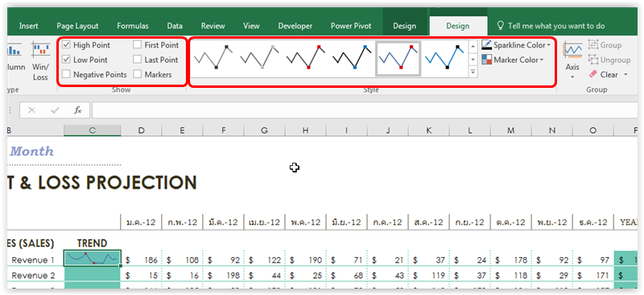Choose black line with red markers style

[306, 57]
